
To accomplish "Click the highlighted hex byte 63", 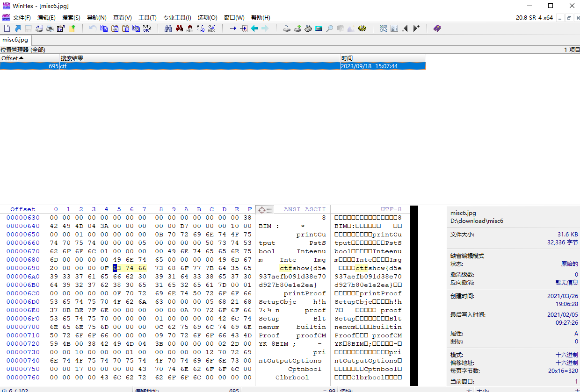I will [x=117, y=268].
